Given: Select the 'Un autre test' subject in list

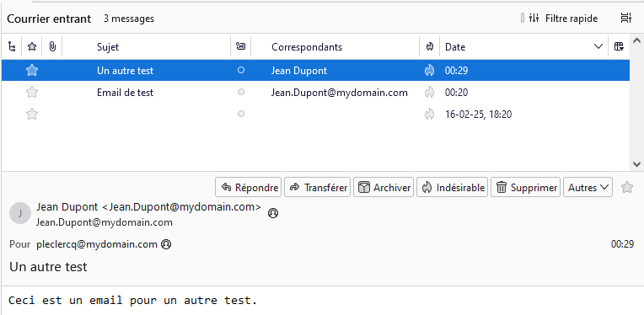Looking at the screenshot, I should tap(126, 71).
